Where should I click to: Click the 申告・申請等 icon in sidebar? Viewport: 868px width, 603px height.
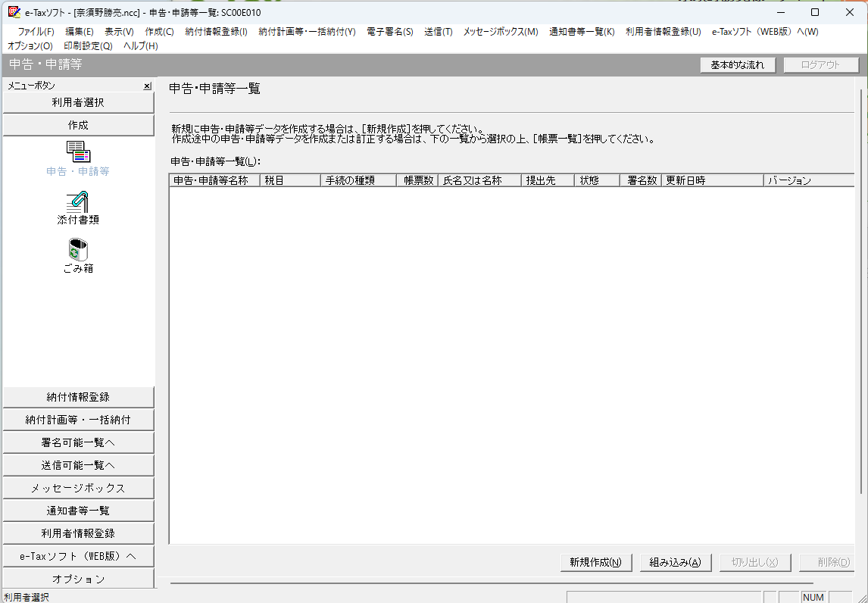(78, 152)
